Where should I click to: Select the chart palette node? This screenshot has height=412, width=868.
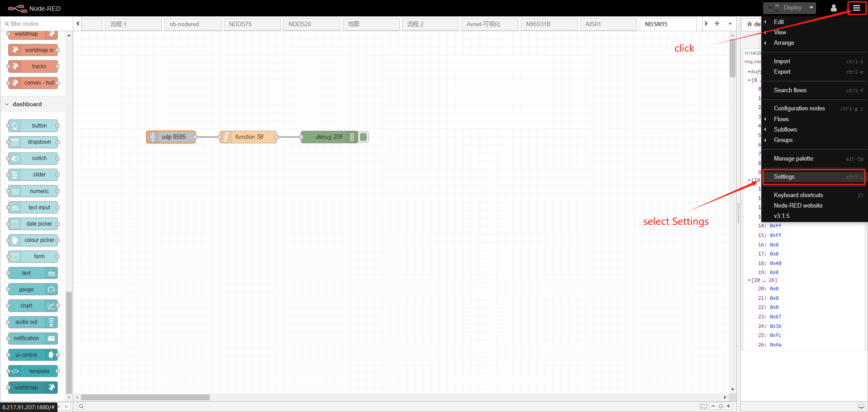click(x=33, y=306)
